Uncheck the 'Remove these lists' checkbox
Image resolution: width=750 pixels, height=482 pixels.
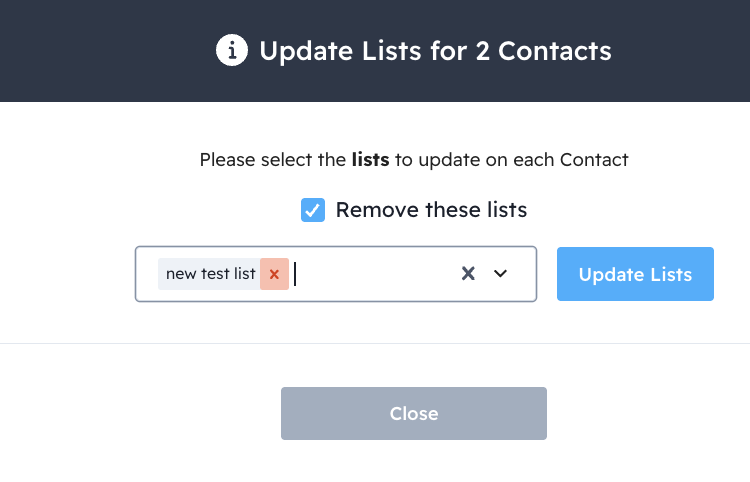coord(313,210)
